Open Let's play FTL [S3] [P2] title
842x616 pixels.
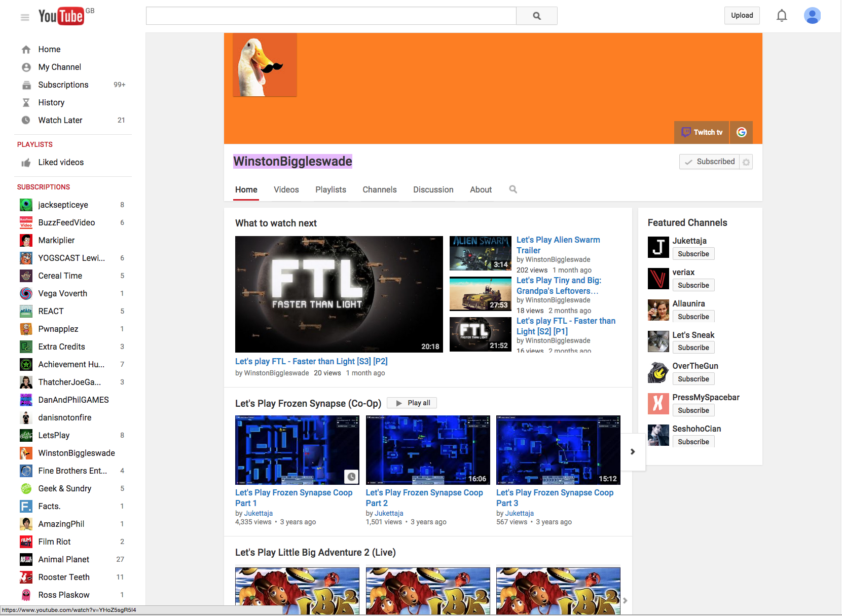pos(311,361)
